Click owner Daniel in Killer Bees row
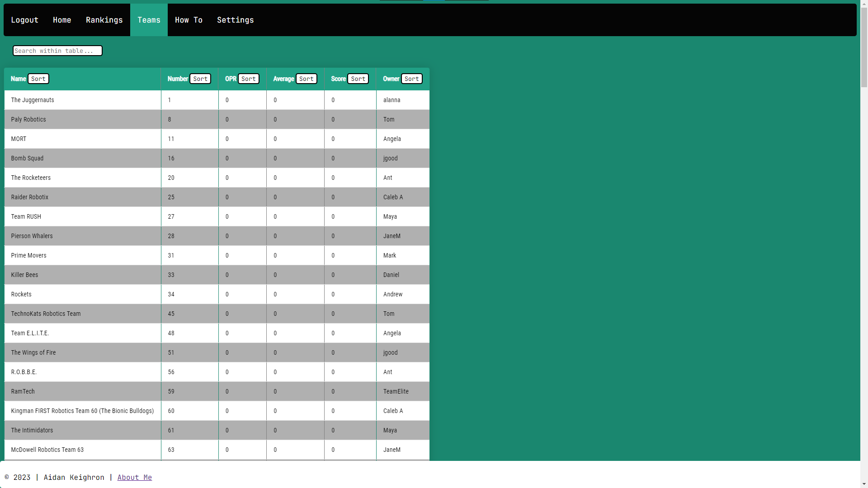 [391, 275]
